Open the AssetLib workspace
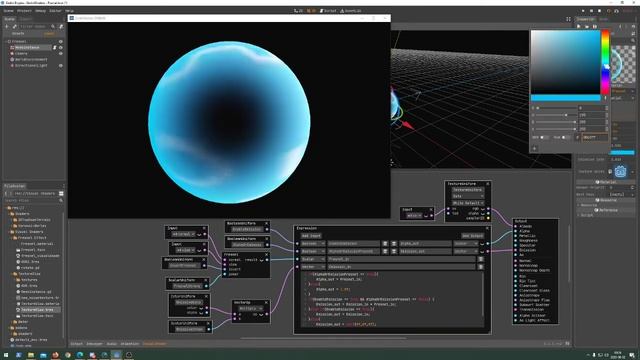This screenshot has height=360, width=640. point(351,11)
